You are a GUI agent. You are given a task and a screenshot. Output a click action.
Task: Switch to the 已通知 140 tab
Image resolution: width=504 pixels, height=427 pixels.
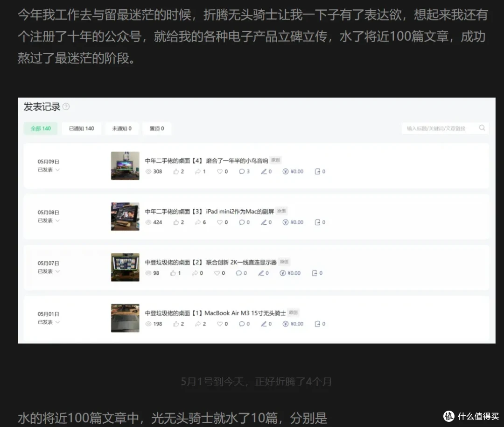click(82, 128)
